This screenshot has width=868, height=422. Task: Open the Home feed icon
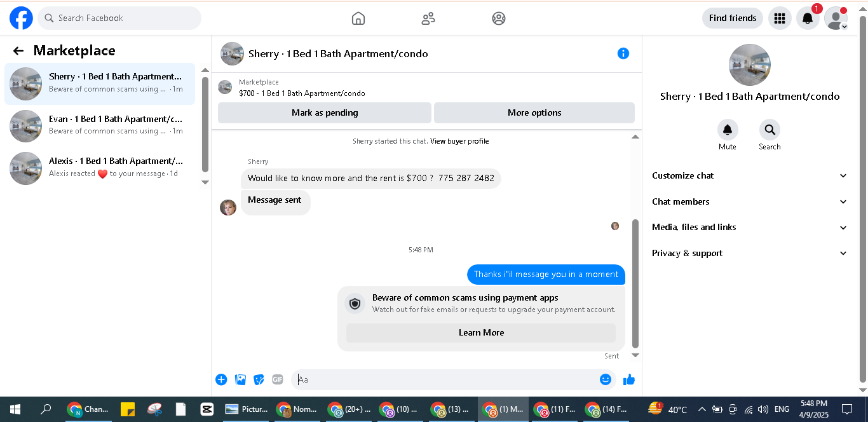coord(358,18)
